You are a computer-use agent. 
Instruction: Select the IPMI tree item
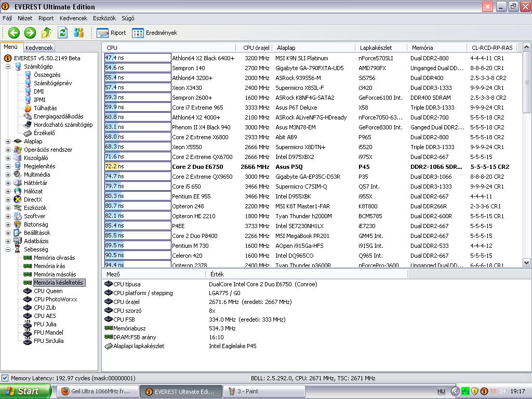pos(39,100)
